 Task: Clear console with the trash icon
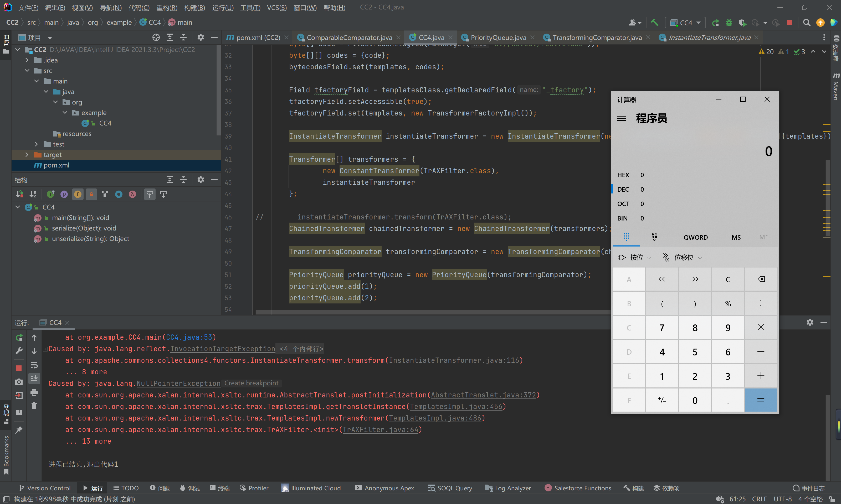(x=34, y=406)
